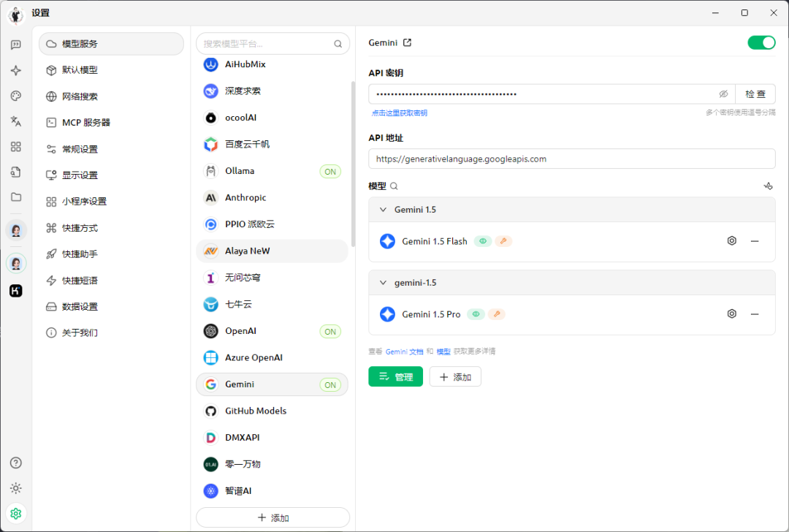Click 添加 button below provider list
Screen dimensions: 789x532
coord(272,517)
